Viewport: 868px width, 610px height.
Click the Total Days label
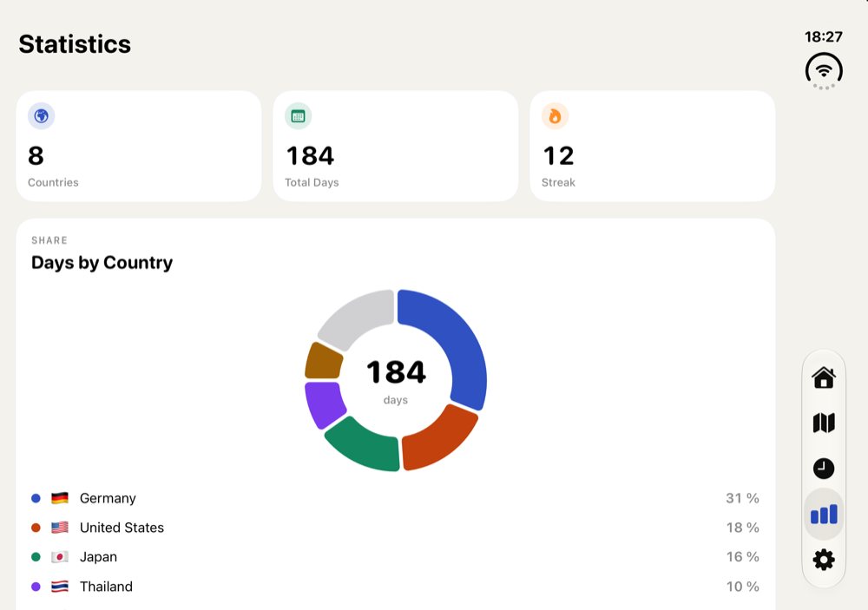coord(312,182)
